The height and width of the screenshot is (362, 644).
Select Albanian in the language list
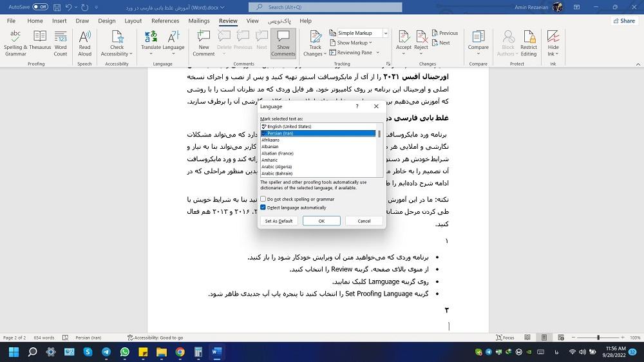[x=270, y=147]
